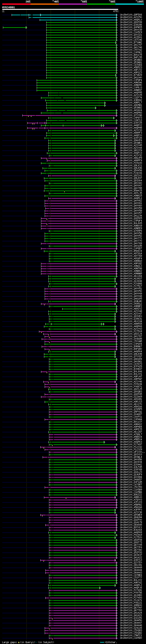Select the 478 query length label
This screenshot has height=644, width=146.
115,11
